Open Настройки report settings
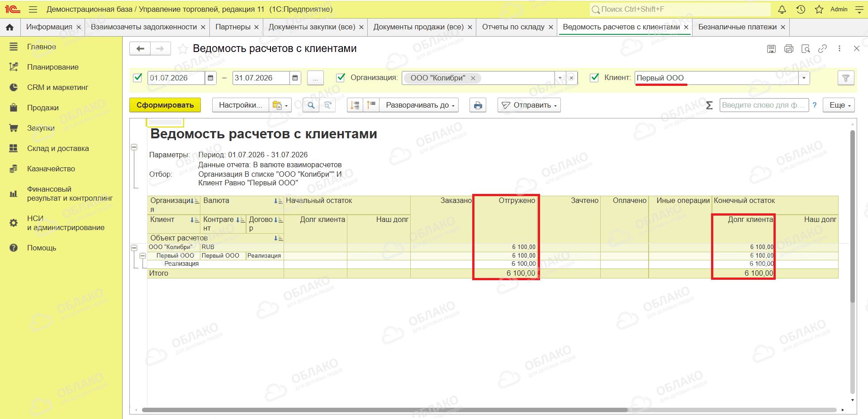This screenshot has width=868, height=419. (241, 105)
